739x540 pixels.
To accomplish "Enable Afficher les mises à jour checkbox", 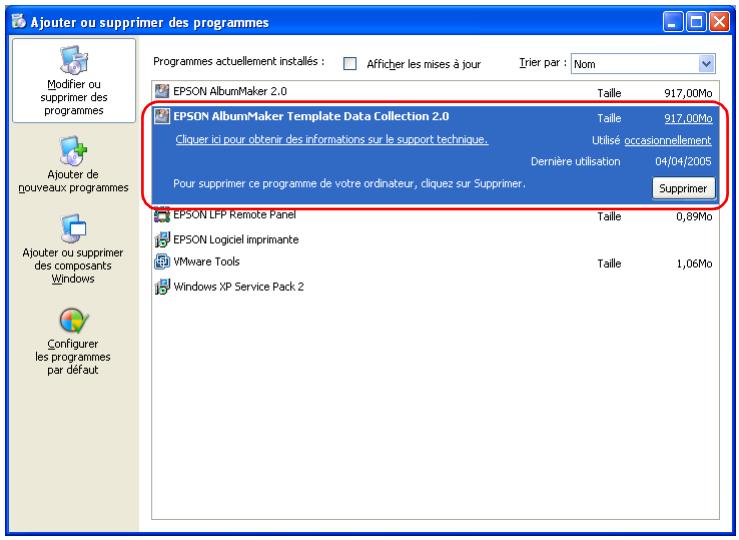I will click(350, 64).
